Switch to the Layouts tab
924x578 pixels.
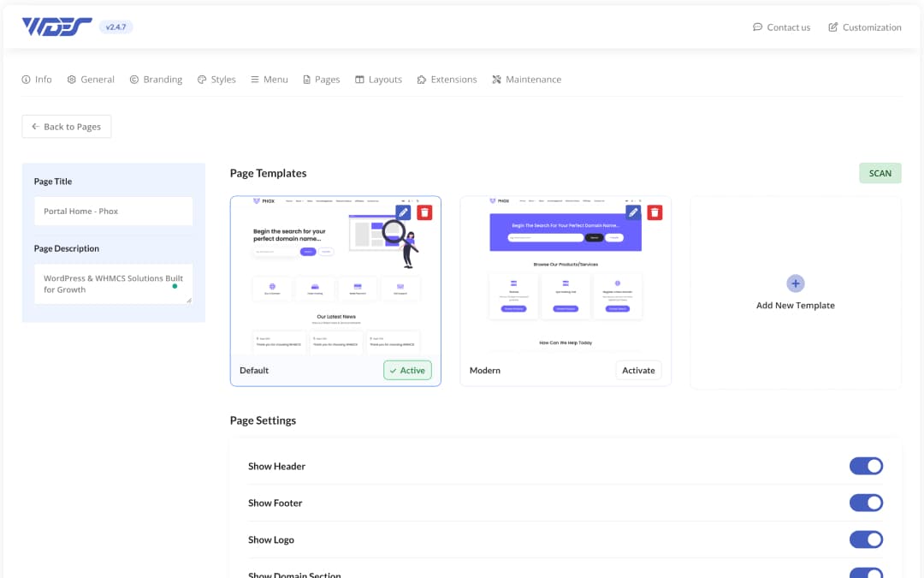(x=378, y=79)
